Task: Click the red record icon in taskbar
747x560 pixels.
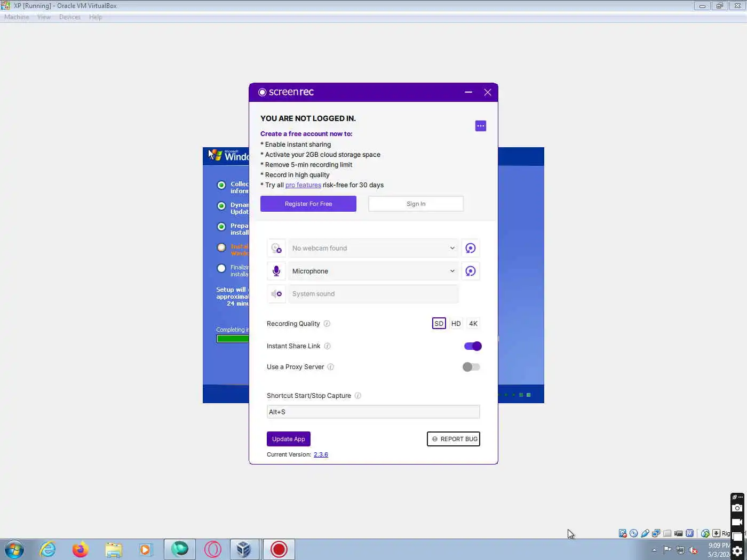Action: (x=279, y=549)
